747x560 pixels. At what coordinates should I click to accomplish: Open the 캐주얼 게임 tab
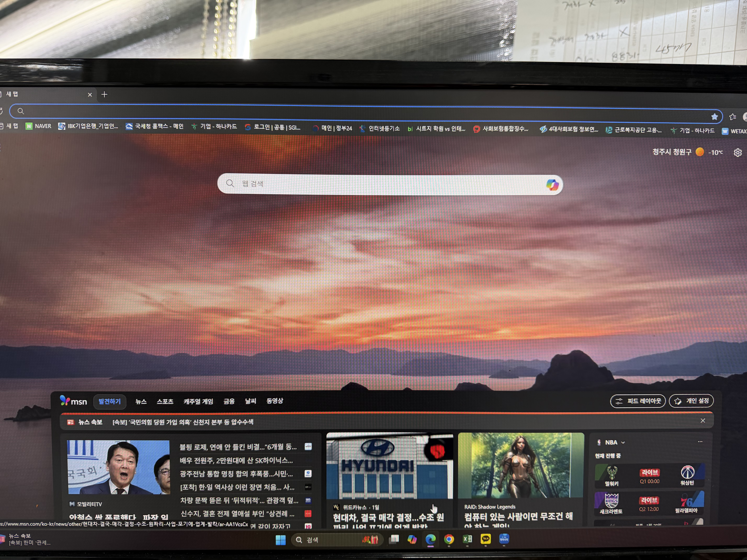point(198,401)
